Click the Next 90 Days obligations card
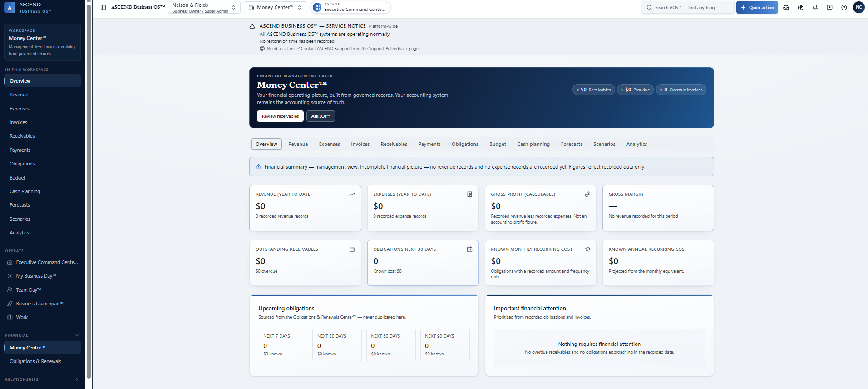The image size is (868, 389). pos(445,345)
